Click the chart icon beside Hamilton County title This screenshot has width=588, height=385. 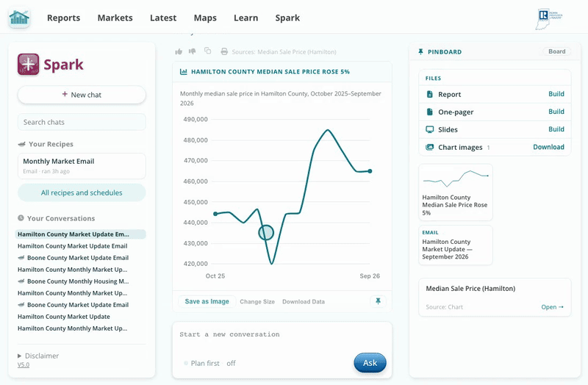point(183,71)
